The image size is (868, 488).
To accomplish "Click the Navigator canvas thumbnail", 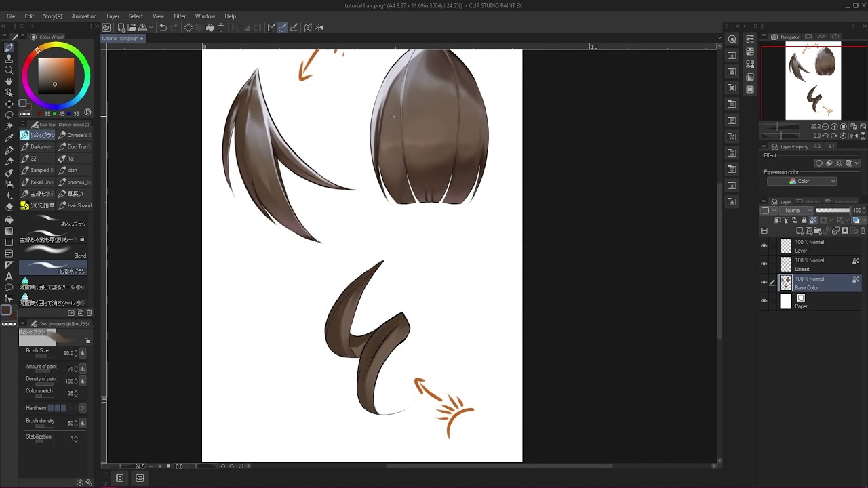I will pyautogui.click(x=813, y=81).
